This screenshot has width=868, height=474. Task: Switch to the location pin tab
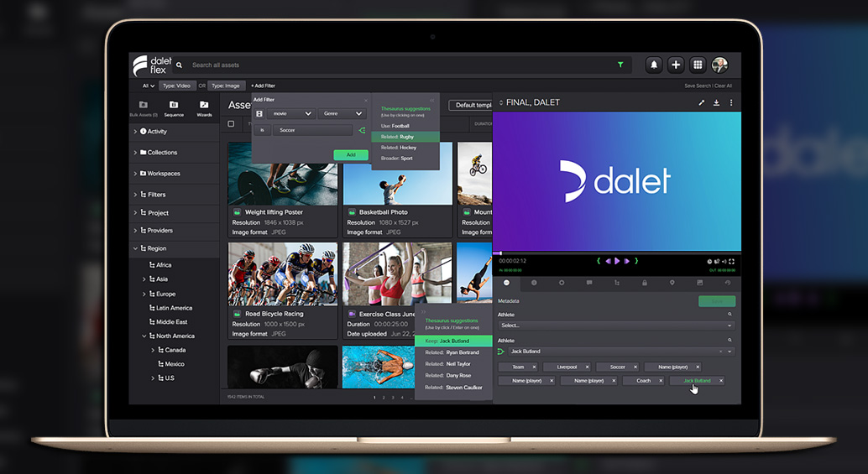click(672, 283)
